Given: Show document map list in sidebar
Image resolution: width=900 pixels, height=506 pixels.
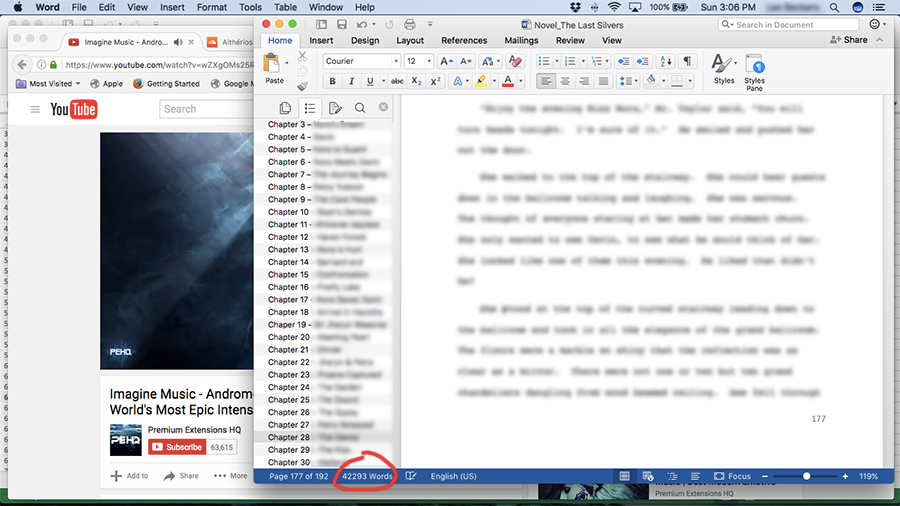Looking at the screenshot, I should point(310,108).
